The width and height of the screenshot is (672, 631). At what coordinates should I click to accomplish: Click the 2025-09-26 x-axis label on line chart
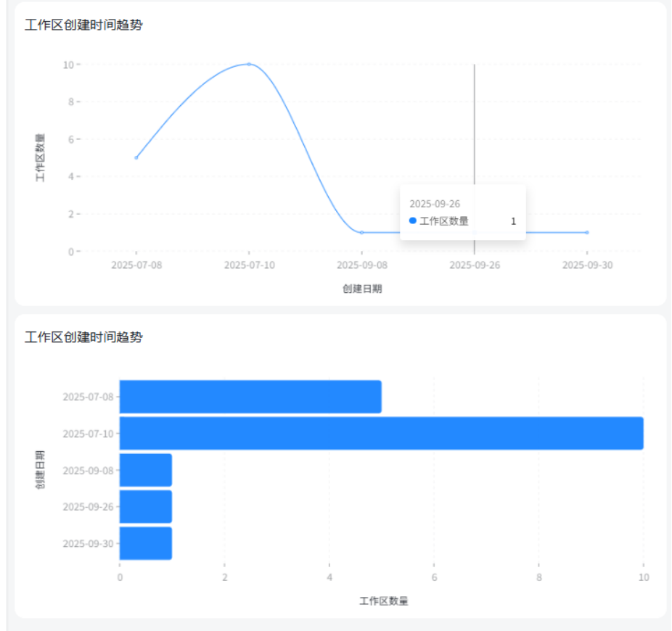(475, 265)
